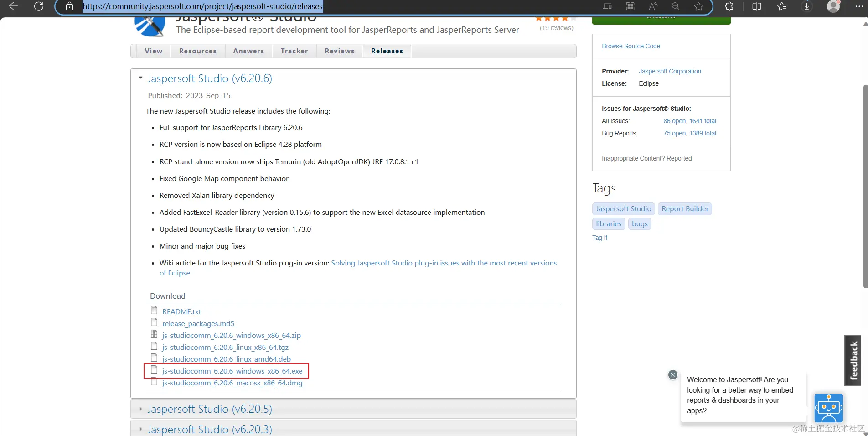
Task: Open the favorites list icon
Action: [x=782, y=6]
